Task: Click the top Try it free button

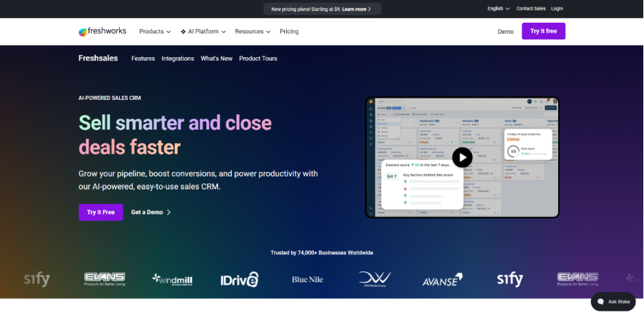Action: 544,31
